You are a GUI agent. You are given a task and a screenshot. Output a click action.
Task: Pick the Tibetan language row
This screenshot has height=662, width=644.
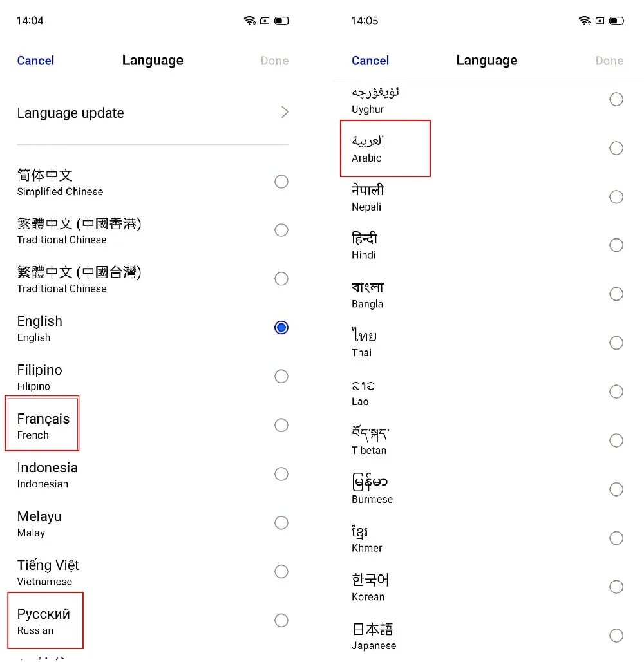[488, 440]
